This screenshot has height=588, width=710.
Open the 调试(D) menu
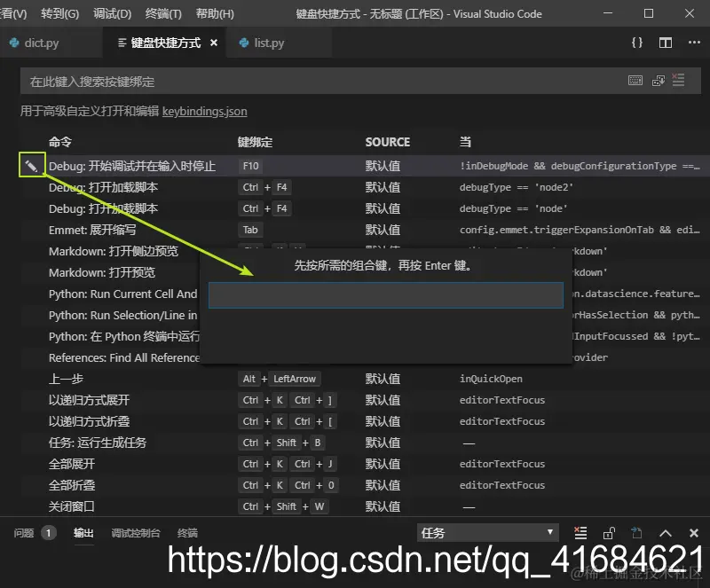click(x=113, y=13)
